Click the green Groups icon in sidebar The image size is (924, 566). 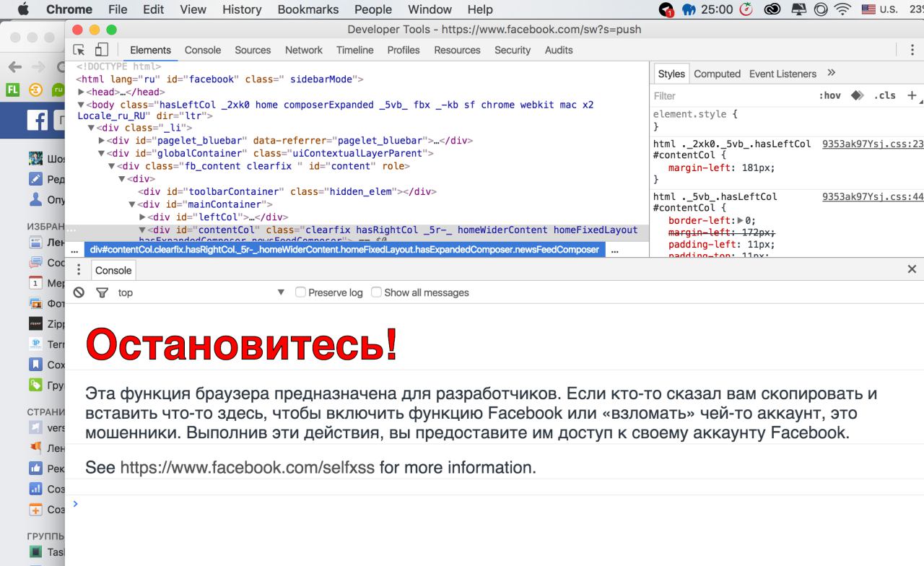click(x=34, y=385)
